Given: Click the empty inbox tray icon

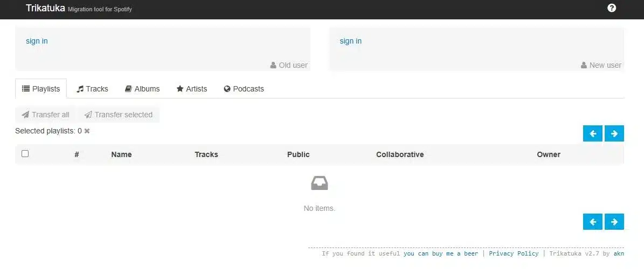Looking at the screenshot, I should (x=320, y=183).
